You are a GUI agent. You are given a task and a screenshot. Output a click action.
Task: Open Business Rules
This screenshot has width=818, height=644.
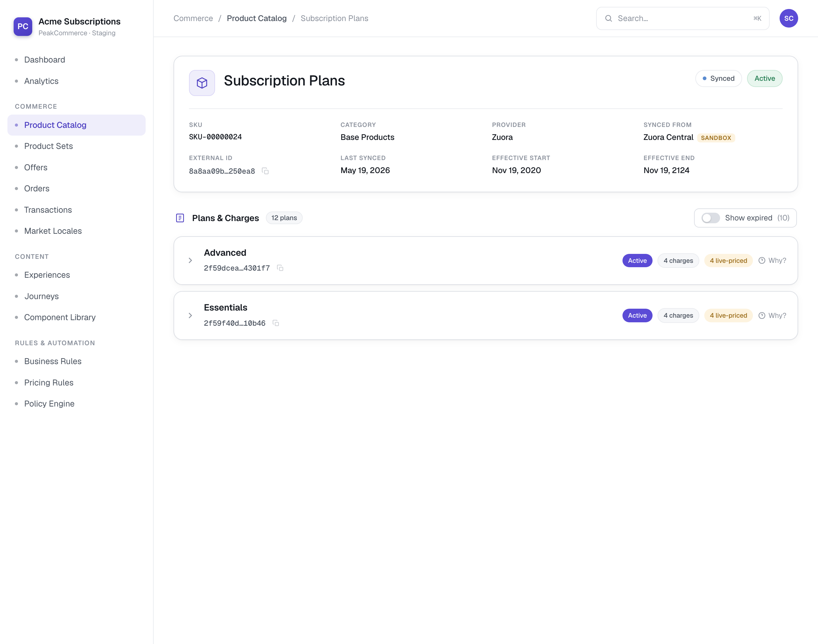point(77,361)
